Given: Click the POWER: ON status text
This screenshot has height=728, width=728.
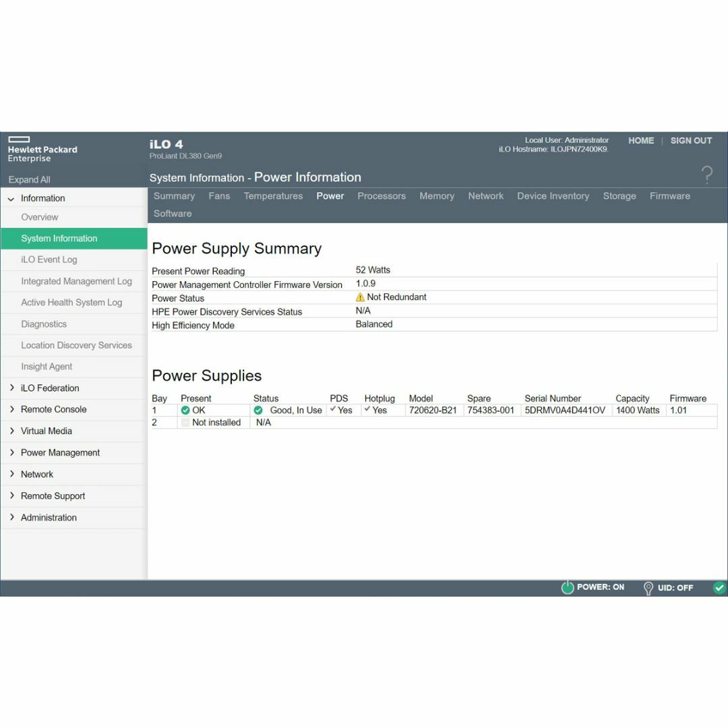Looking at the screenshot, I should [x=601, y=587].
